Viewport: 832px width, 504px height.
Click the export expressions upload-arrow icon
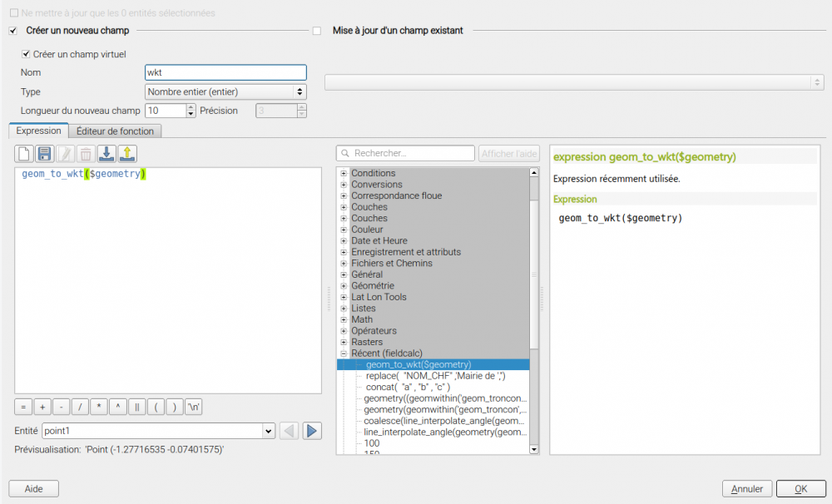tap(126, 154)
